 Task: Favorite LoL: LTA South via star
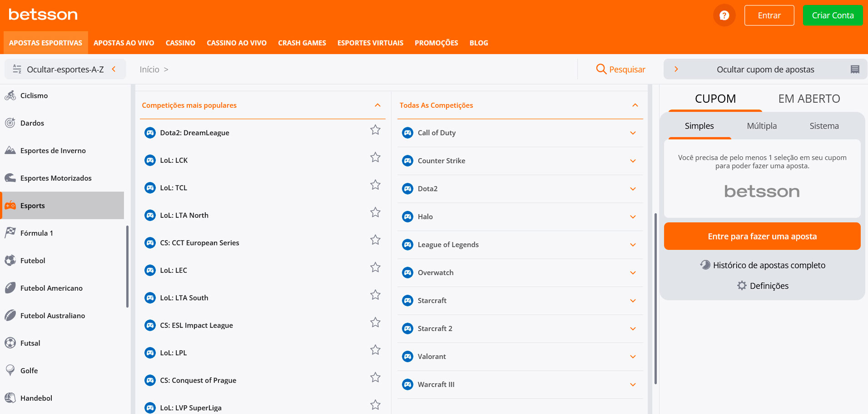click(375, 295)
